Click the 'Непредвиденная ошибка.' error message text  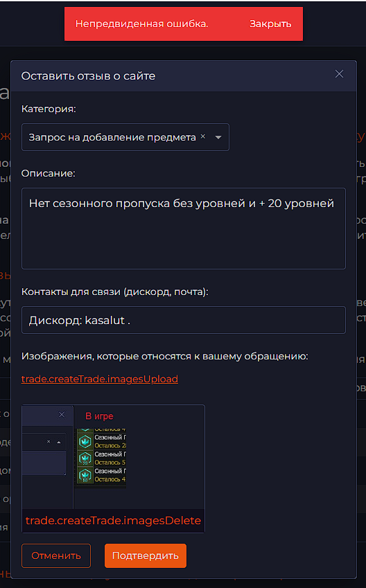click(x=142, y=24)
